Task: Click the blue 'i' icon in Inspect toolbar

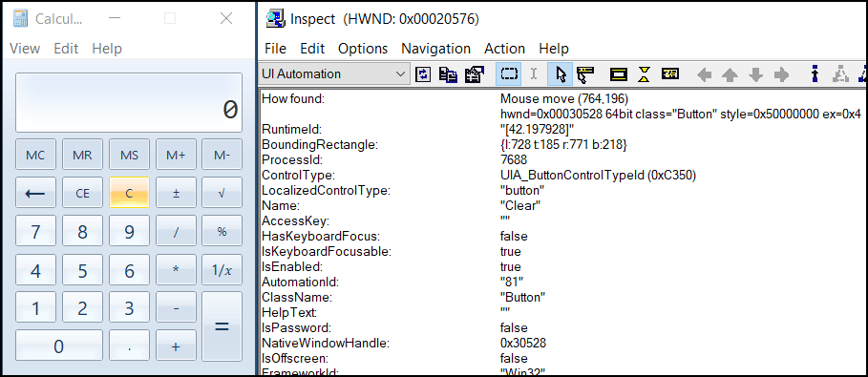Action: 815,74
